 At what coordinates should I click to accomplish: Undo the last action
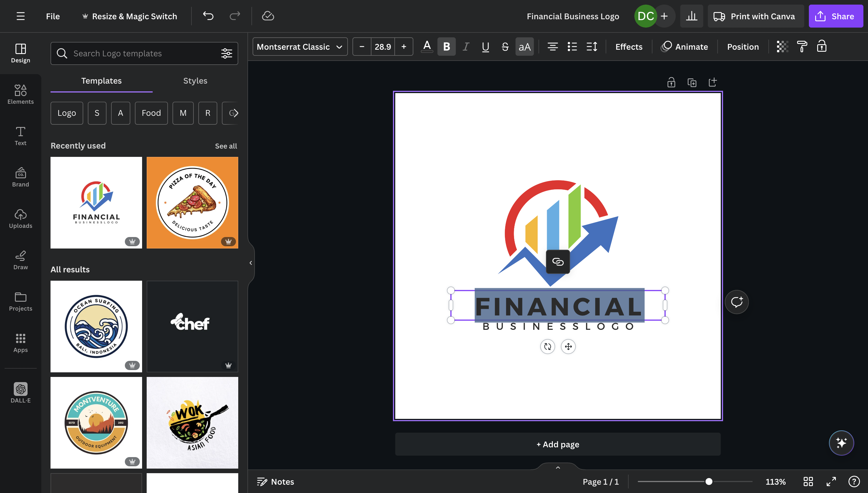[x=208, y=16]
